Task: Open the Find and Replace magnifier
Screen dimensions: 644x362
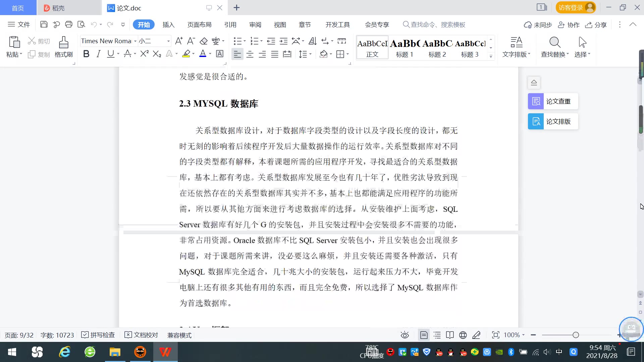Action: click(555, 43)
